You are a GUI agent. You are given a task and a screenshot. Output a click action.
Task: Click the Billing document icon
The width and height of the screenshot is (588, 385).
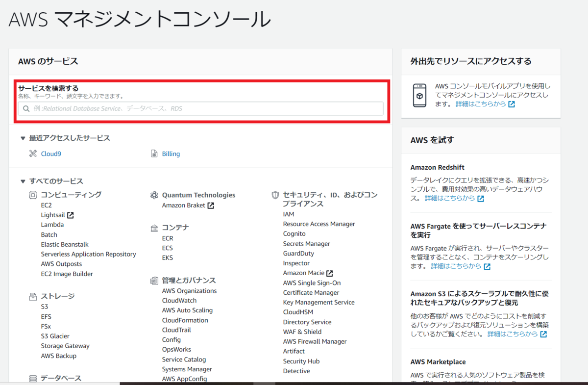click(x=154, y=154)
